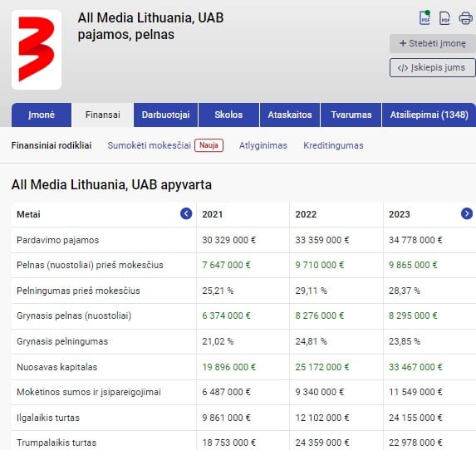
Task: Select Pelningumas prieš mokesčius label
Action: (78, 291)
